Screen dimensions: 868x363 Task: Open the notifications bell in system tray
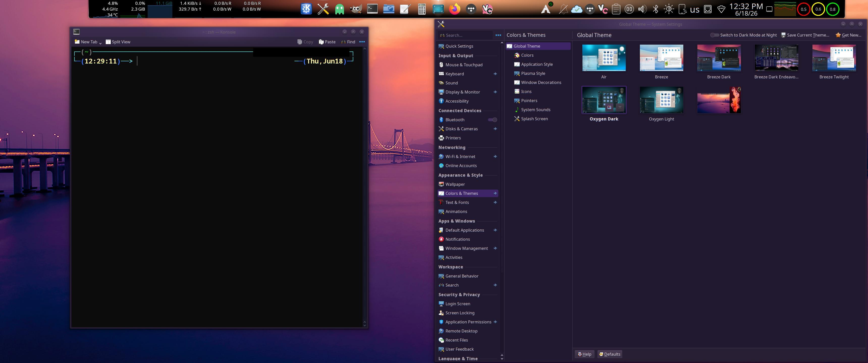[x=563, y=9]
